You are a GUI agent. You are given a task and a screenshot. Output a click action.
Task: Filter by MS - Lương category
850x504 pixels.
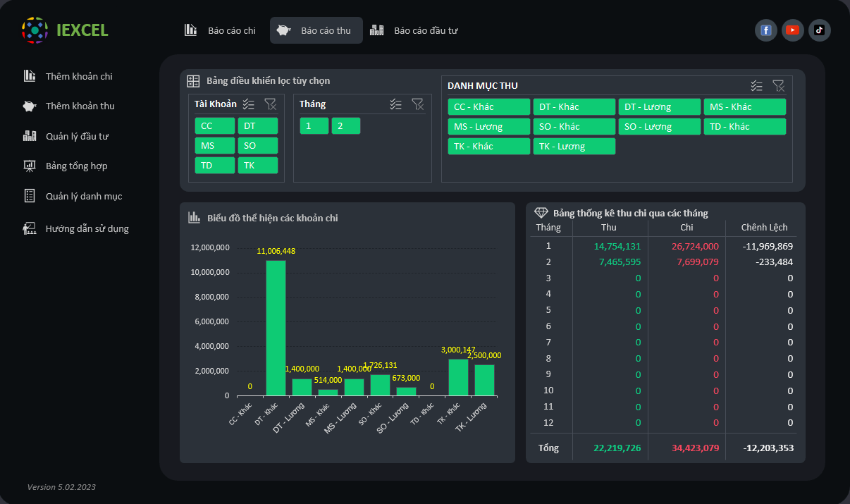pos(489,126)
